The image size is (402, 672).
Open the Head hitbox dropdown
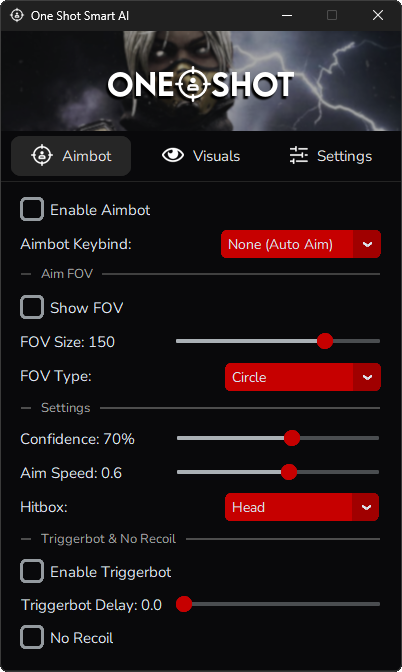tap(302, 507)
